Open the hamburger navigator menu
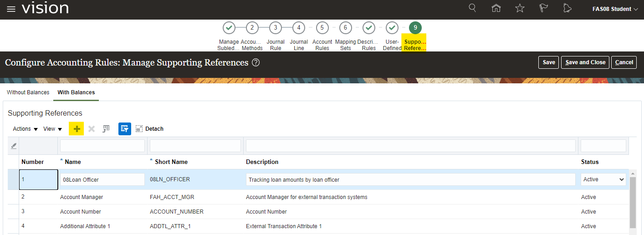The image size is (644, 235). (11, 9)
